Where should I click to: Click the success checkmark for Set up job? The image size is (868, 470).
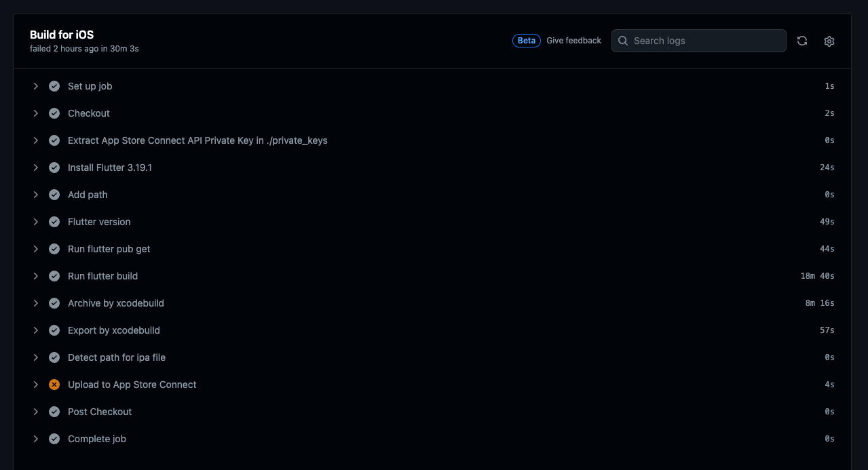tap(54, 86)
